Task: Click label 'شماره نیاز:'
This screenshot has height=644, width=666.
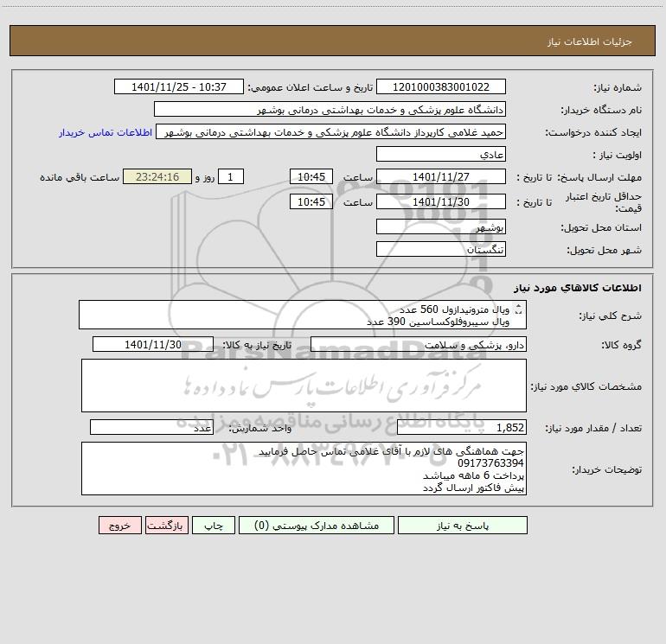Action: 618,88
